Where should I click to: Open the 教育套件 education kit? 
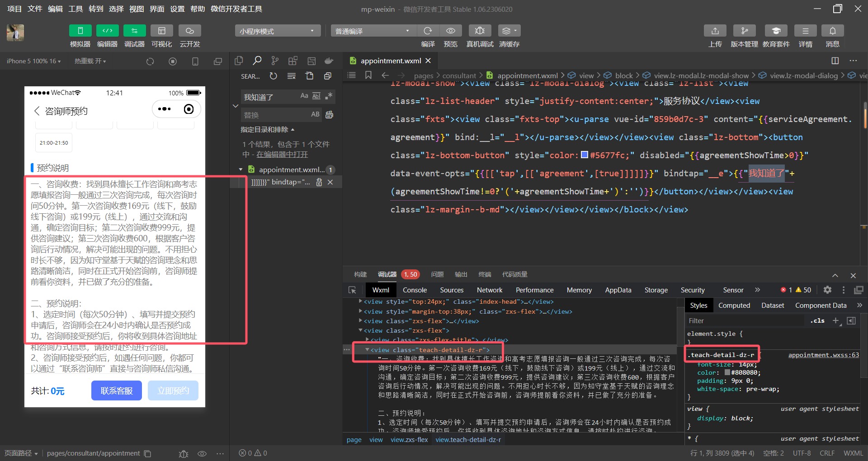[776, 31]
